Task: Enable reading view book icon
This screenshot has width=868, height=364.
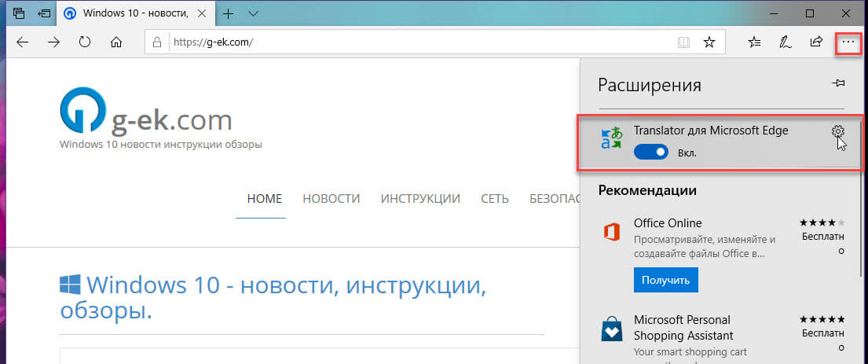Action: pos(683,42)
